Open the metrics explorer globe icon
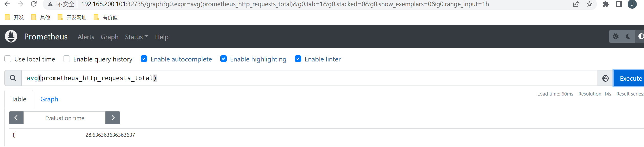 pos(605,78)
